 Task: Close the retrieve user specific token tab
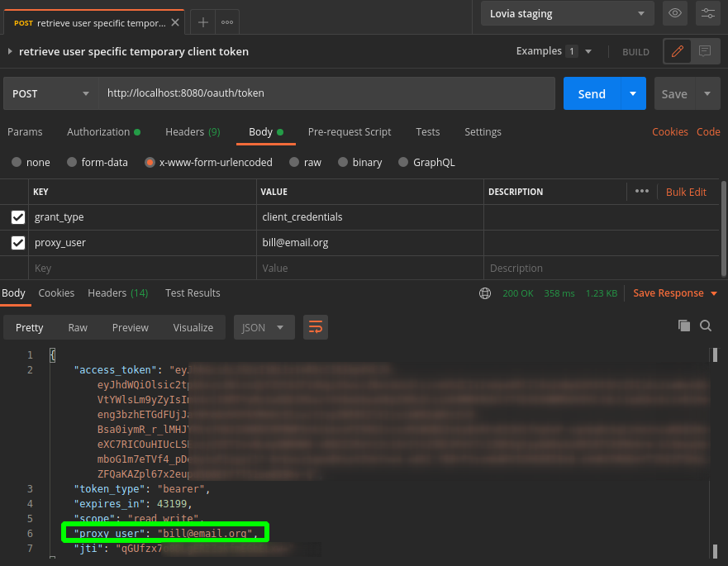click(x=175, y=22)
